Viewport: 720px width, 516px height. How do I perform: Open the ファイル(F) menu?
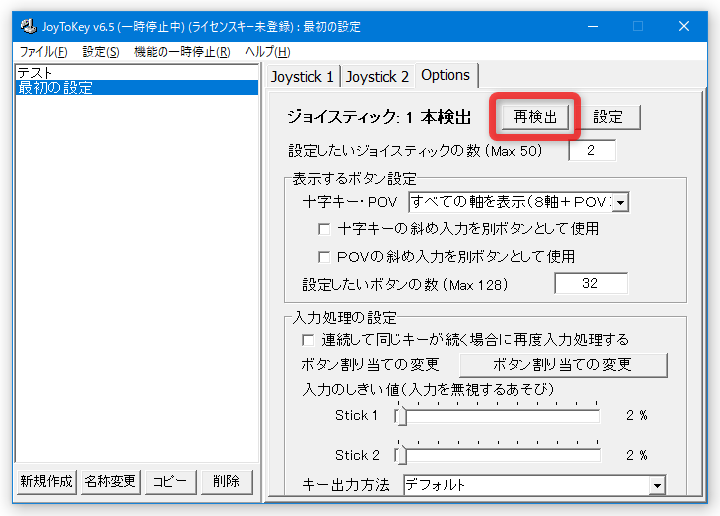[x=44, y=51]
